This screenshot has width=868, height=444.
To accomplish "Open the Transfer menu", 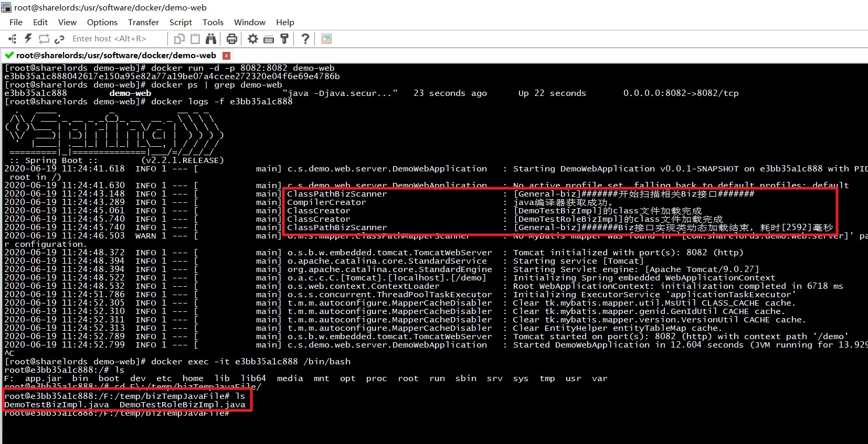I will click(143, 22).
